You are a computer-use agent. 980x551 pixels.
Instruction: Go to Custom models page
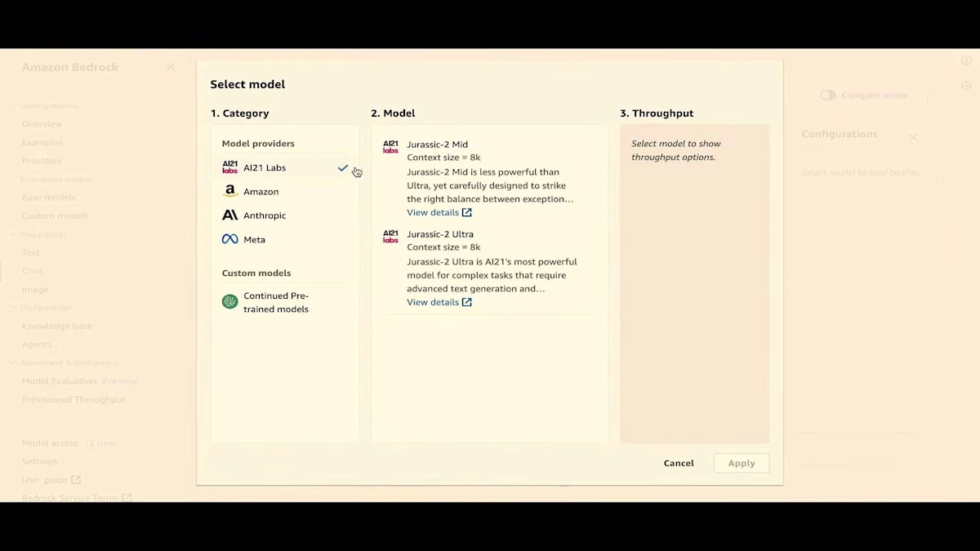pyautogui.click(x=55, y=216)
